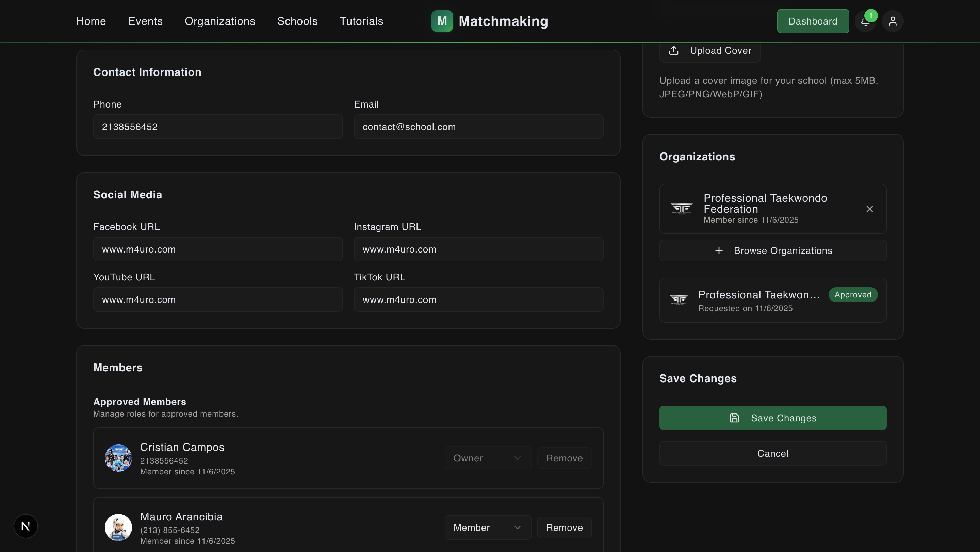Navigate to Tutorials
The image size is (980, 552).
[361, 21]
